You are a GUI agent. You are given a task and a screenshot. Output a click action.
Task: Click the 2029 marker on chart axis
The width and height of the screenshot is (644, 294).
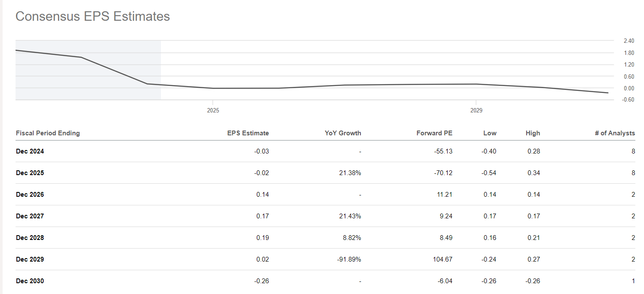click(476, 111)
